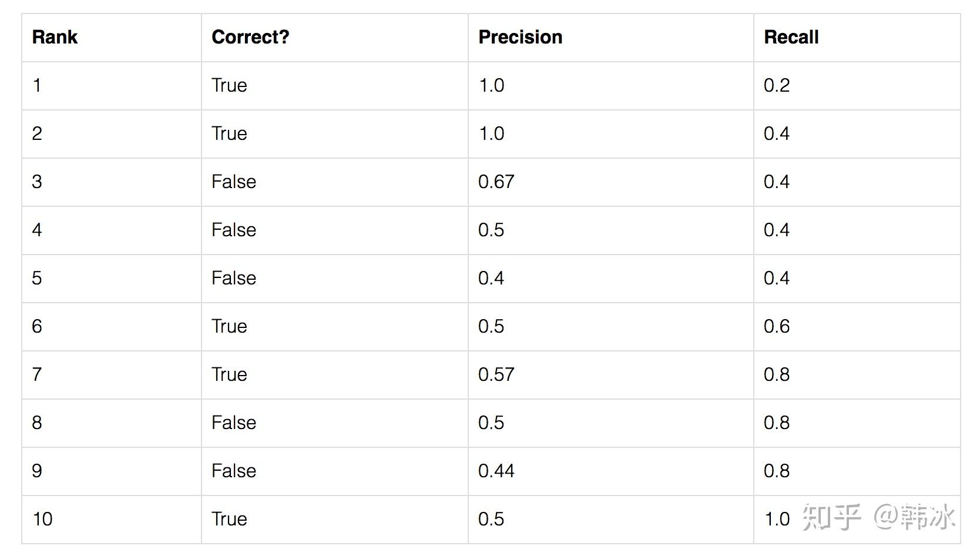Click "True" in the rank 1 row

229,85
